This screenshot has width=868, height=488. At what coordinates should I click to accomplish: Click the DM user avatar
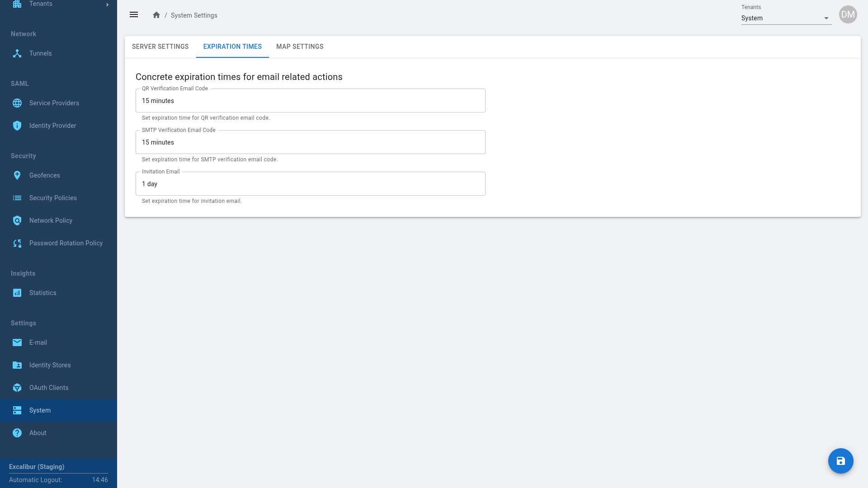[848, 14]
